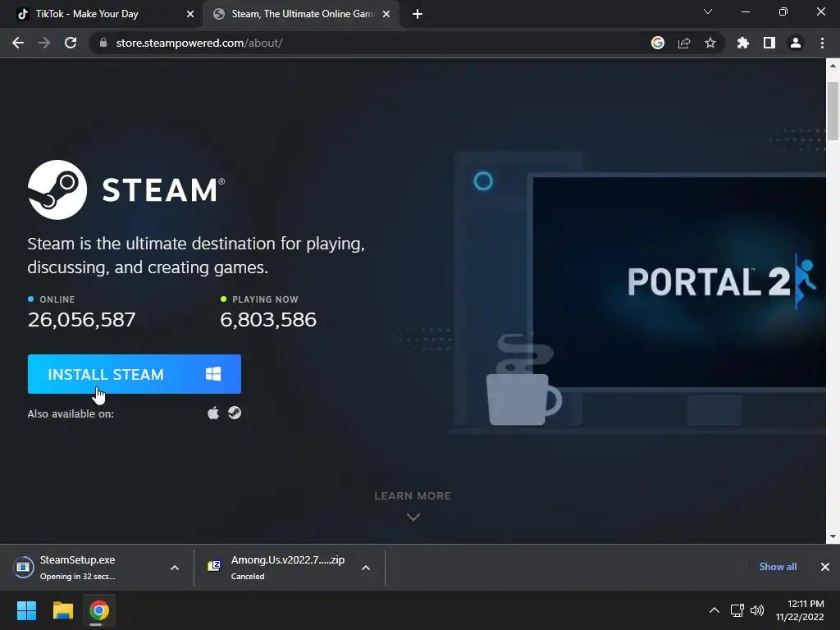Click the scrollbar up arrow
The height and width of the screenshot is (630, 840).
tap(833, 66)
